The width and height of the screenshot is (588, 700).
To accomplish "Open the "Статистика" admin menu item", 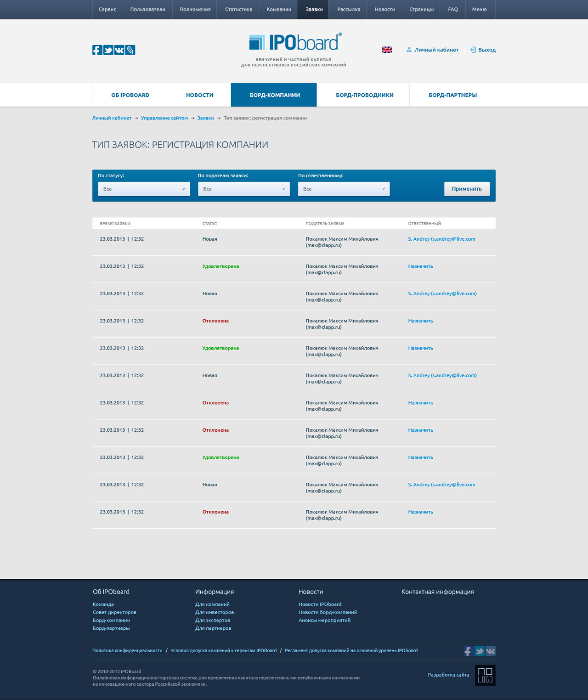I will [238, 10].
